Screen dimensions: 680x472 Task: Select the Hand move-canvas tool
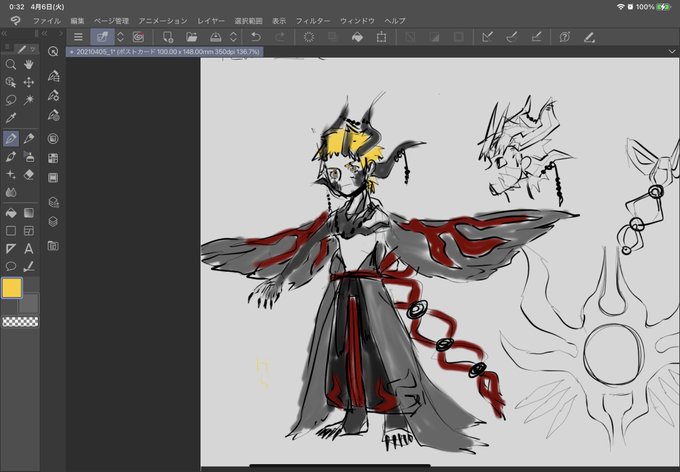coord(29,65)
